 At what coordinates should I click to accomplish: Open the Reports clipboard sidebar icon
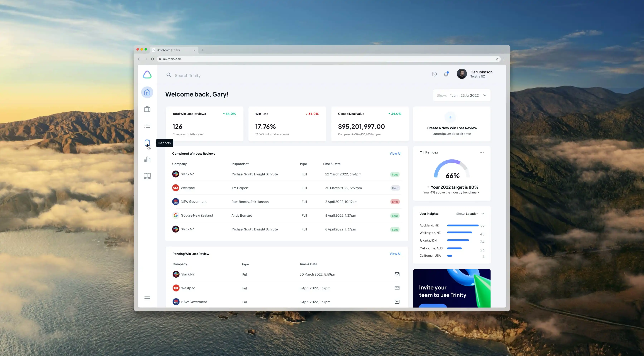tap(147, 143)
